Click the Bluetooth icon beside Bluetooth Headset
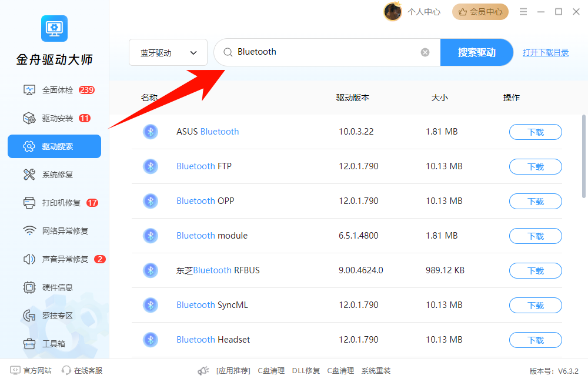588x382 pixels. [x=151, y=340]
